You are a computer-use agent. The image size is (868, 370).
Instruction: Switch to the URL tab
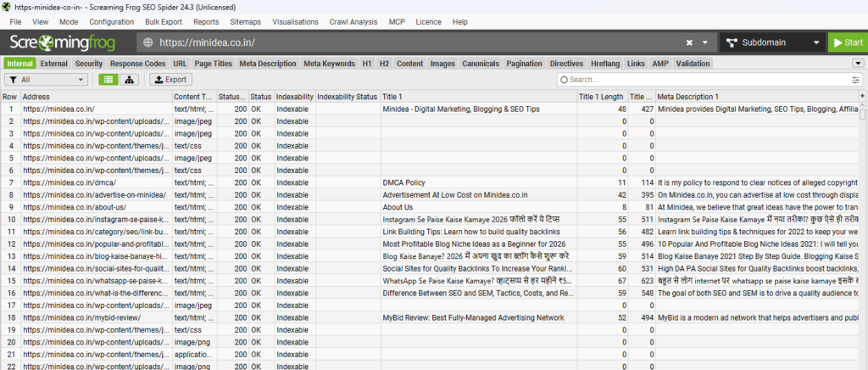pyautogui.click(x=180, y=63)
